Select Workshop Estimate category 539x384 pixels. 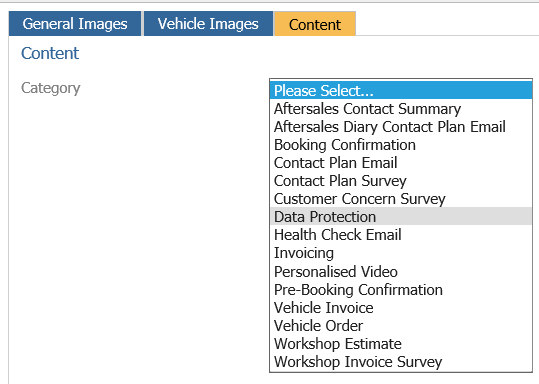(401, 344)
